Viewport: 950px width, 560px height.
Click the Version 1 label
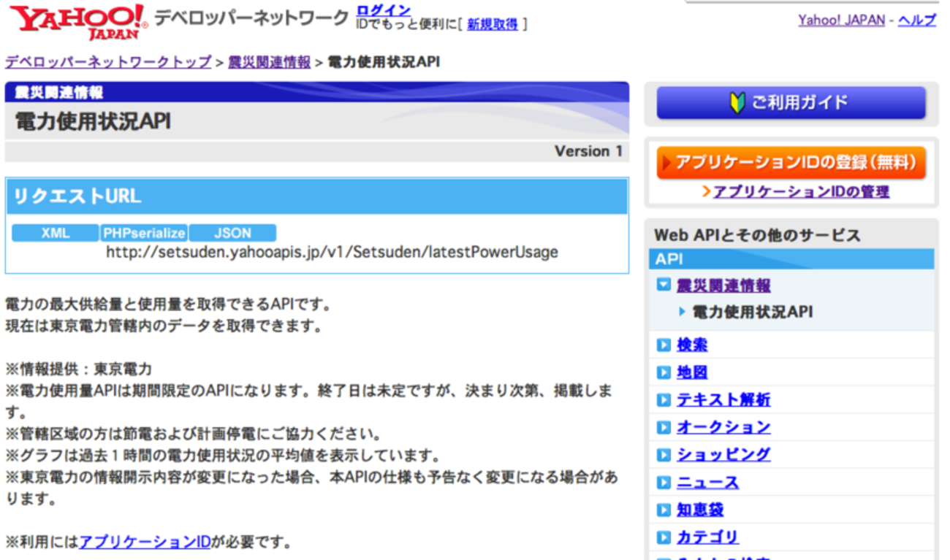588,151
